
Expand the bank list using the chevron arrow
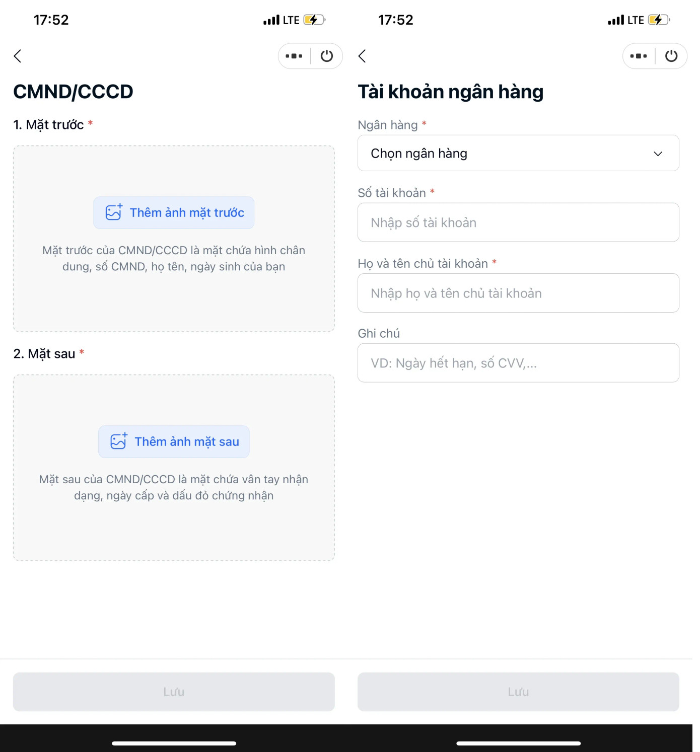click(x=658, y=154)
